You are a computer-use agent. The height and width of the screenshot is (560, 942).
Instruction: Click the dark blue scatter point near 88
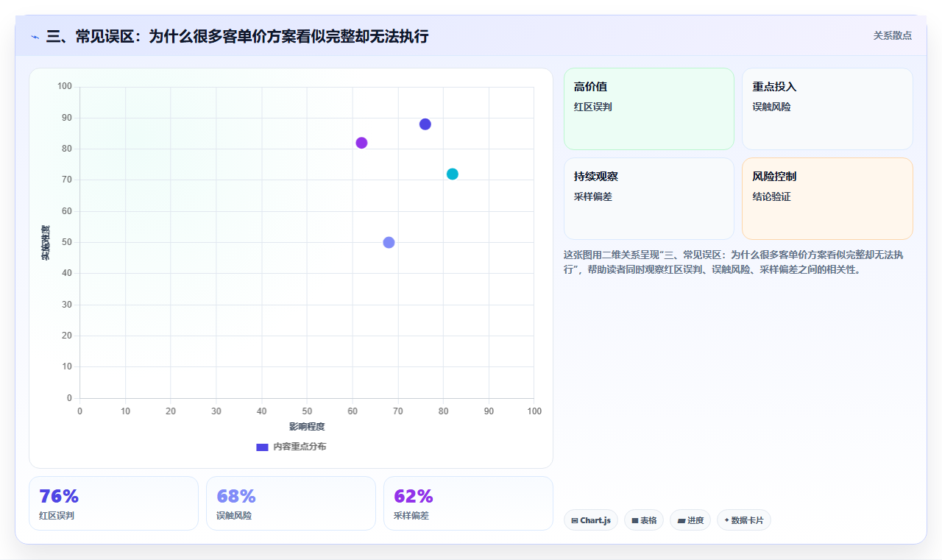tap(425, 124)
